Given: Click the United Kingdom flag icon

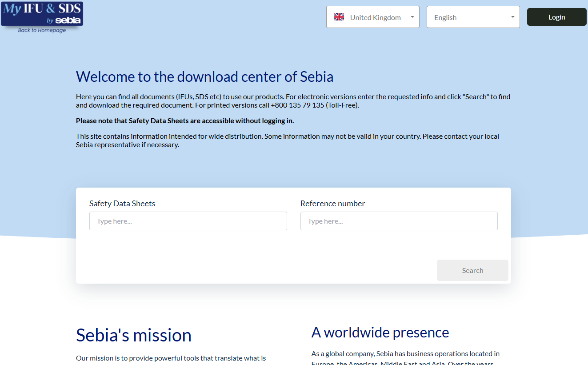Looking at the screenshot, I should point(339,16).
